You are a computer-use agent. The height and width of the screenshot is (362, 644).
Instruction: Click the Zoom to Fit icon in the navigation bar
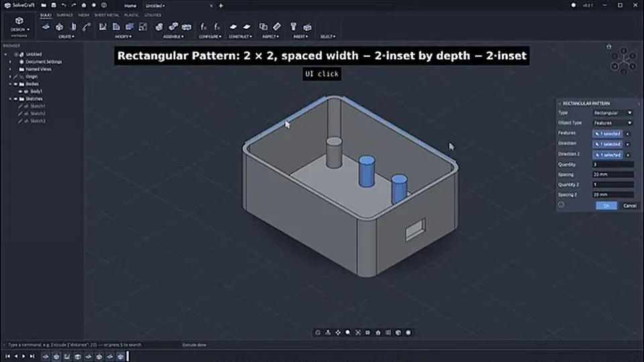pyautogui.click(x=358, y=332)
